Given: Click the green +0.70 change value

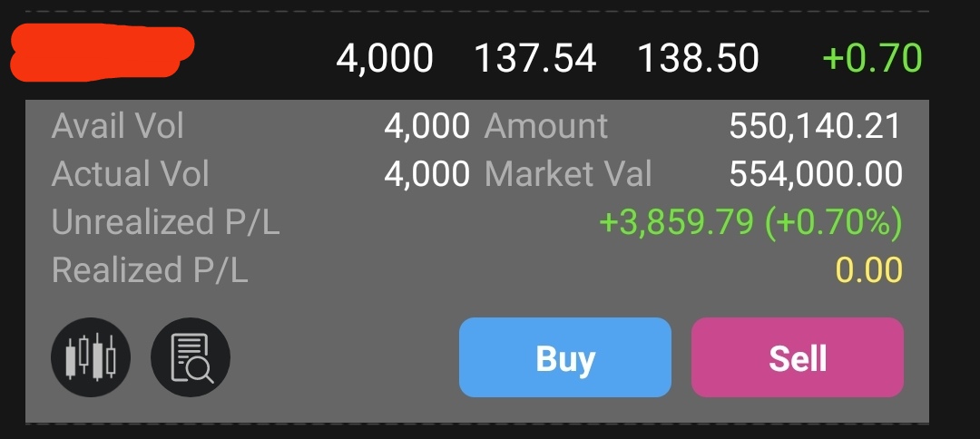Looking at the screenshot, I should 872,58.
